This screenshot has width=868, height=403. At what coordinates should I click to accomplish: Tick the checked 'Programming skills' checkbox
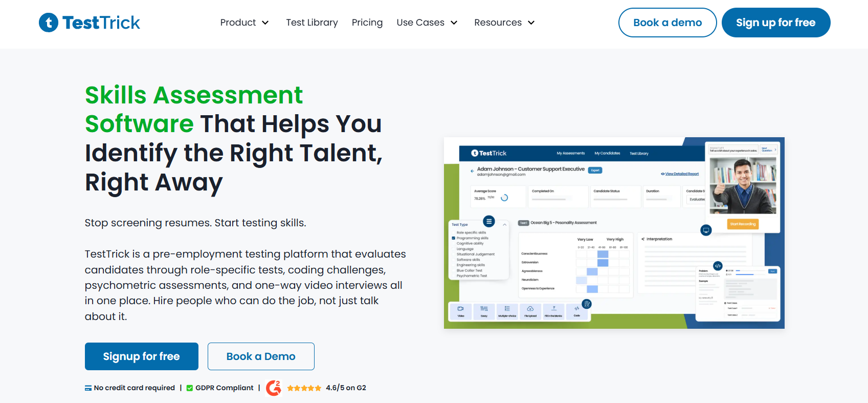point(453,238)
